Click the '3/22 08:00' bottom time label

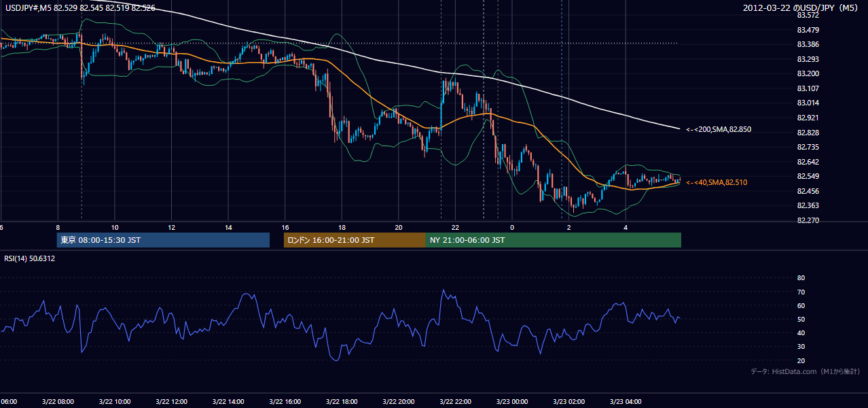57,401
